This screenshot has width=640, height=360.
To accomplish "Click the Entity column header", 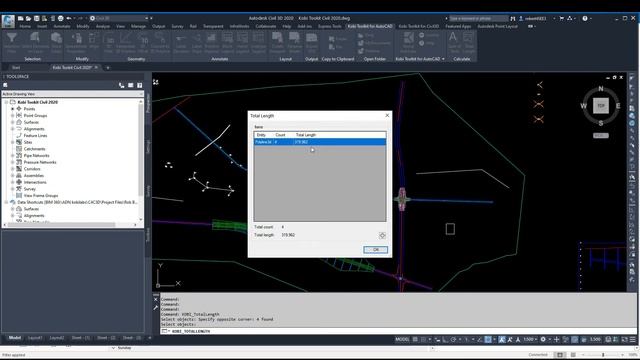I will pyautogui.click(x=262, y=135).
